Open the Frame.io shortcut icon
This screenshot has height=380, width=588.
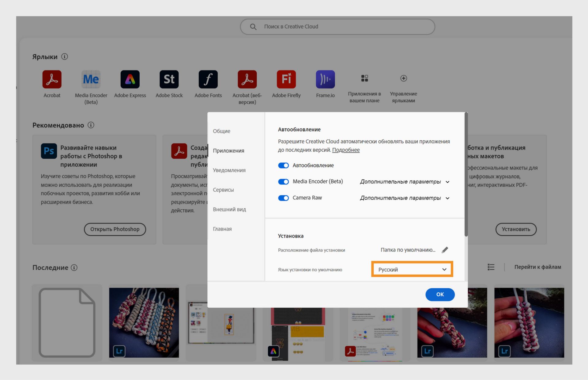pyautogui.click(x=325, y=79)
